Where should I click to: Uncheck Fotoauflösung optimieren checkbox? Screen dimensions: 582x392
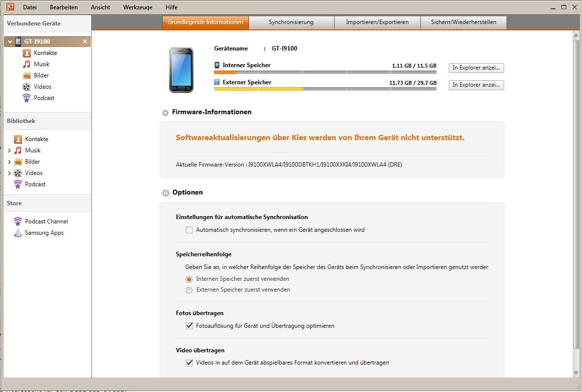(189, 326)
